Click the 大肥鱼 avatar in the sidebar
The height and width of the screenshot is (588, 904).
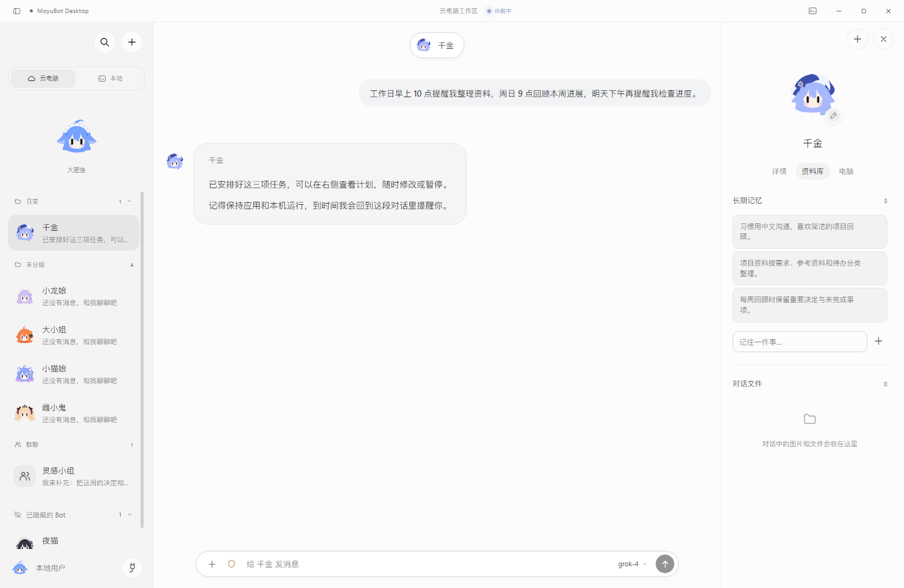point(77,137)
